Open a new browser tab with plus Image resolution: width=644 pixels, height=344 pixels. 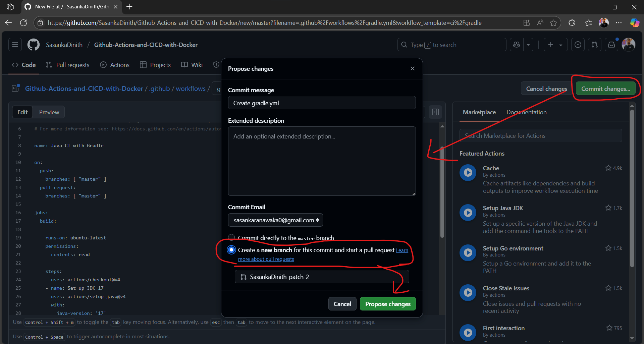coord(129,7)
